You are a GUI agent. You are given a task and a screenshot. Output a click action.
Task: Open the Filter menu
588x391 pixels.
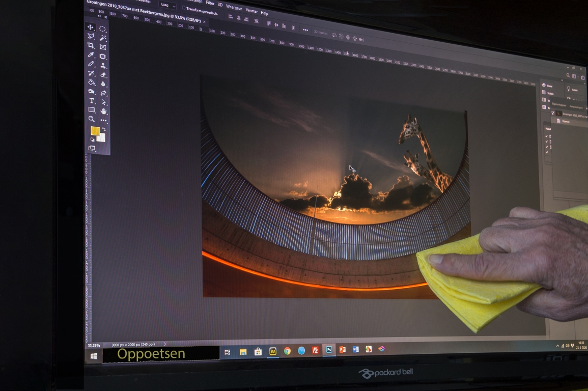[x=210, y=3]
